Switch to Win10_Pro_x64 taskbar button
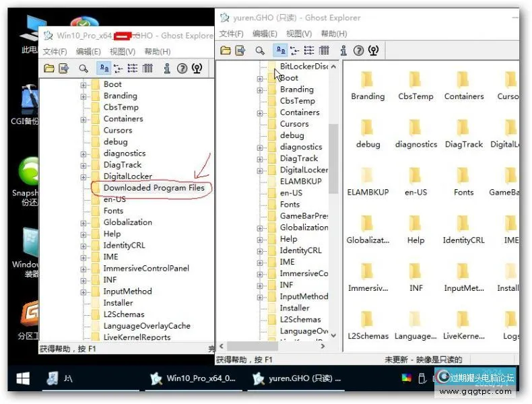 coord(193,378)
